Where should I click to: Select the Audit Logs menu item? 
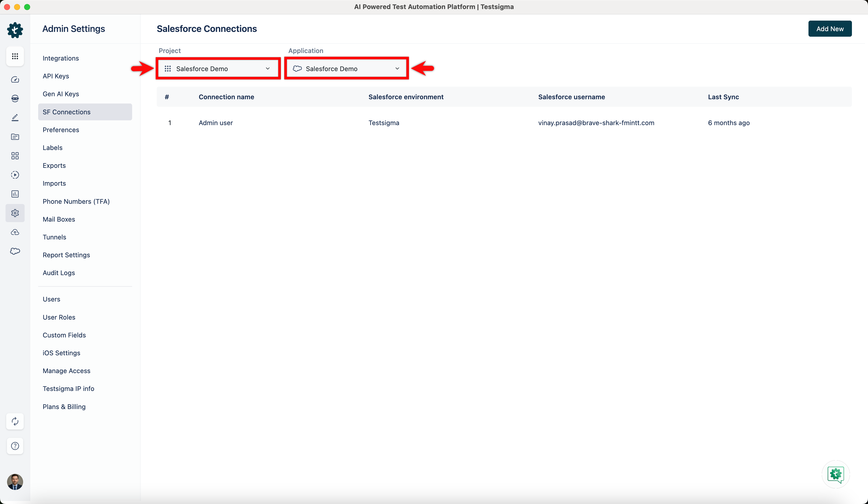[x=59, y=273]
